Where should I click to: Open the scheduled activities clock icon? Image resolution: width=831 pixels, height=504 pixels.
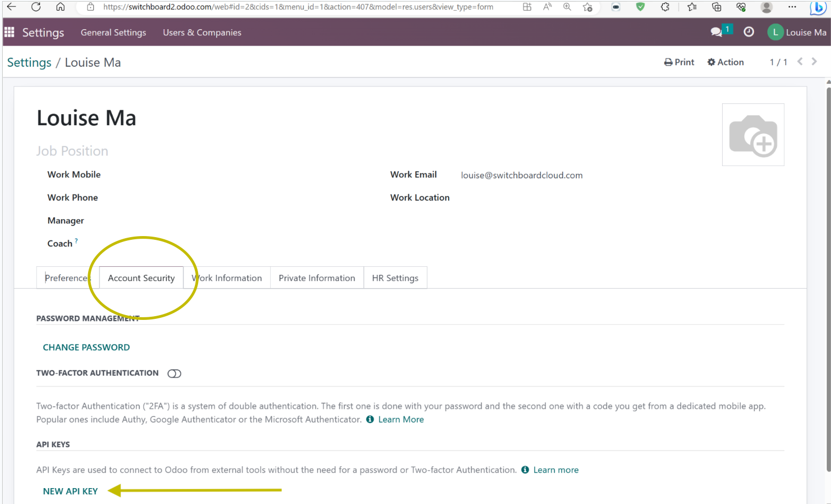point(749,32)
